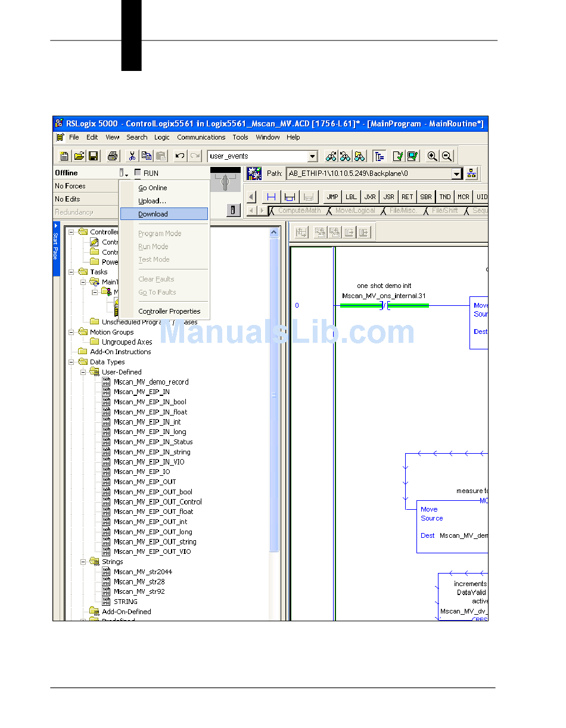Switch to the File/Shift instruction tab
Viewport: 566px width, 728px height.
coord(444,210)
